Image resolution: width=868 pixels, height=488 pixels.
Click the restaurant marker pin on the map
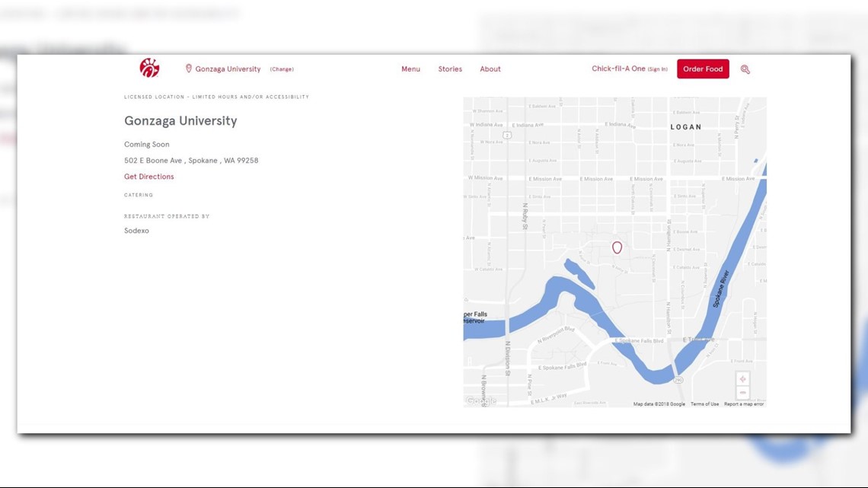(617, 247)
